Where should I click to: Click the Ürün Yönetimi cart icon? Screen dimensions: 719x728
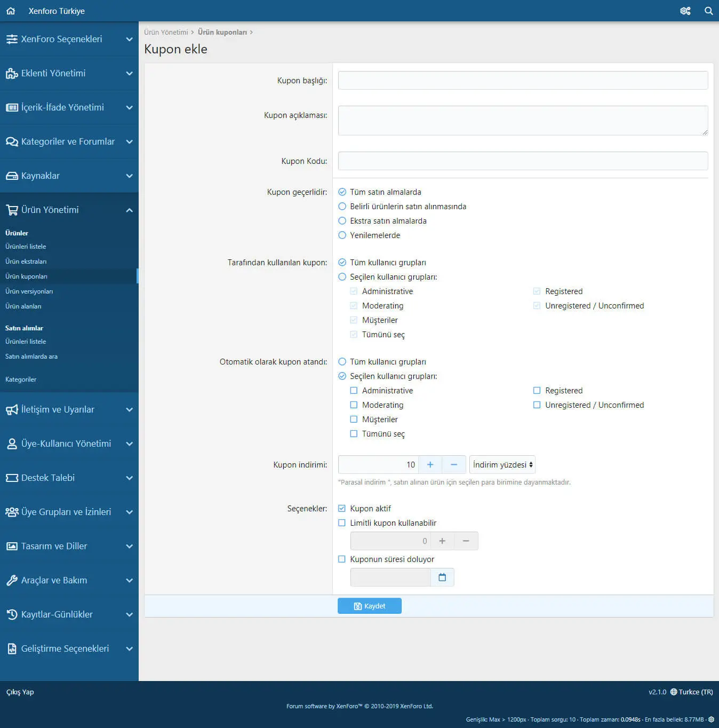(12, 210)
